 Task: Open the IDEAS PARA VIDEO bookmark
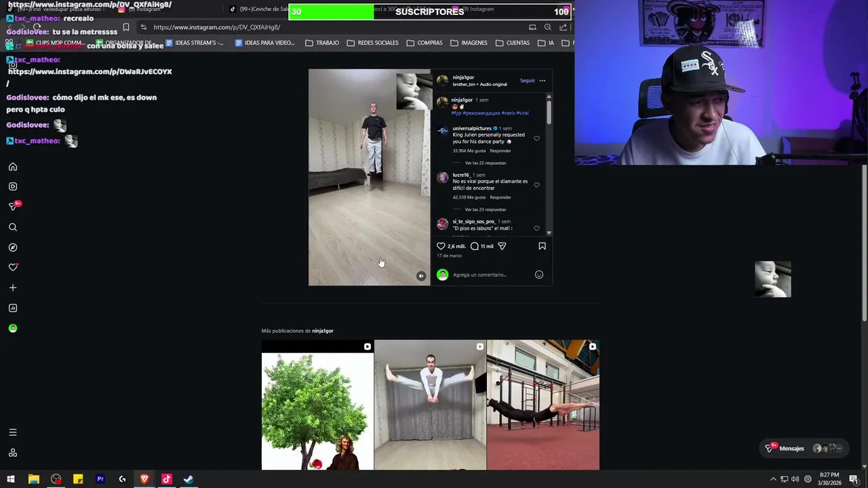264,43
